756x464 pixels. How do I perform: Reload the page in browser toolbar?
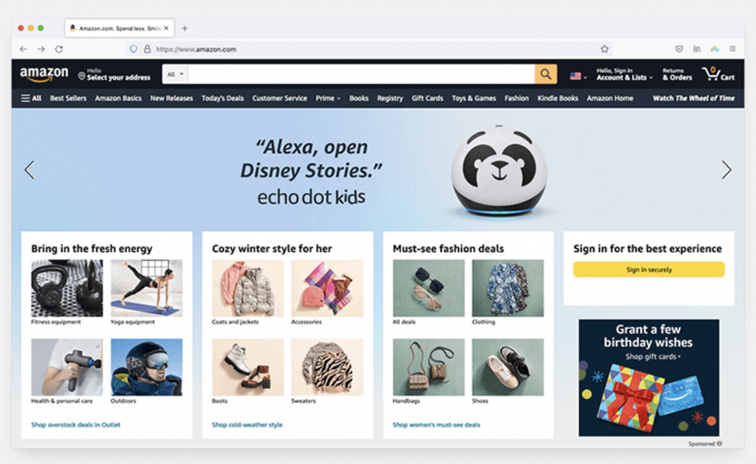point(59,49)
